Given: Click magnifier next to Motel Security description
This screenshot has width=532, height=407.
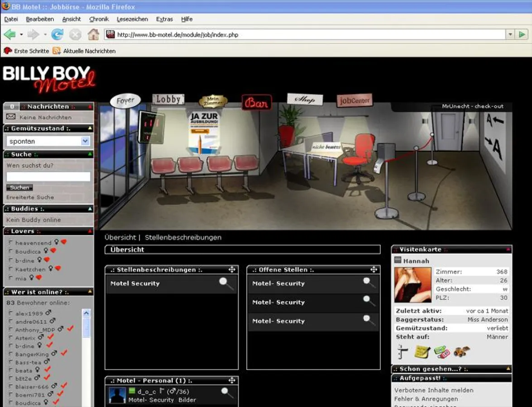Looking at the screenshot, I should pos(226,284).
